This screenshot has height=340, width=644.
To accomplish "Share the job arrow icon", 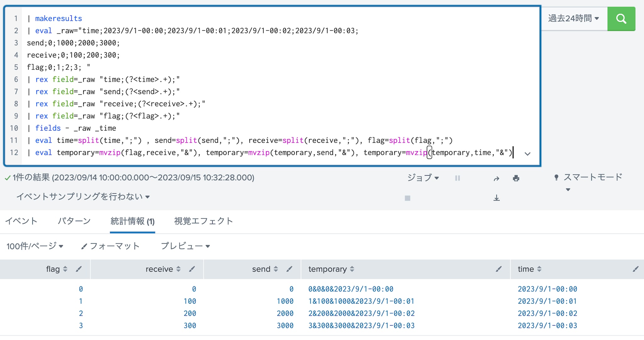I will point(497,178).
